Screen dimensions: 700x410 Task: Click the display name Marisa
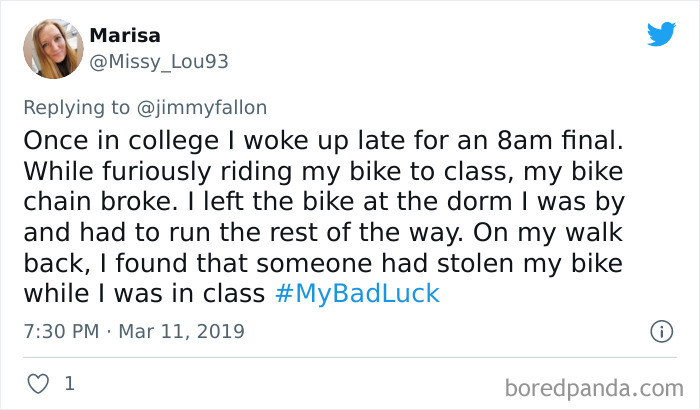pyautogui.click(x=125, y=36)
